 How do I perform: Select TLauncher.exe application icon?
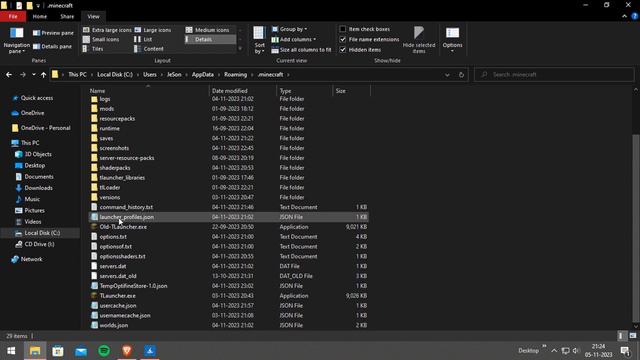(x=94, y=296)
